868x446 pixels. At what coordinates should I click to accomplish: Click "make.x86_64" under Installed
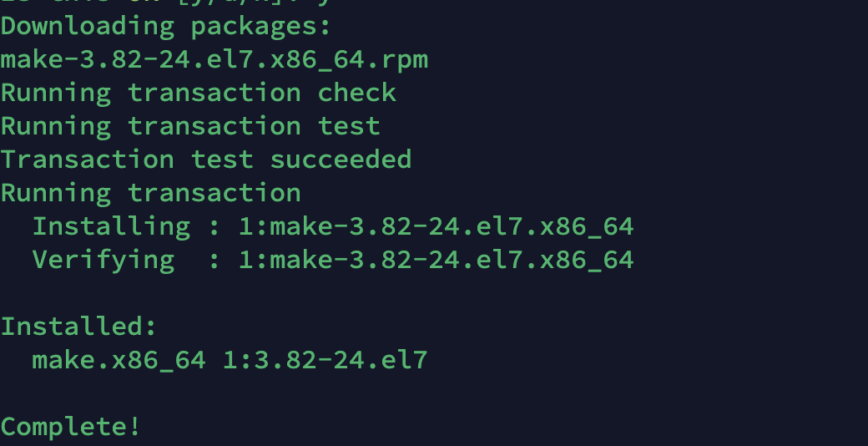119,360
